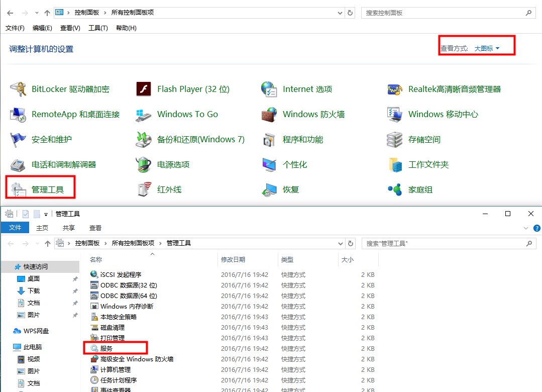Go up one level in Control Panel
This screenshot has width=542, height=392.
(47, 13)
